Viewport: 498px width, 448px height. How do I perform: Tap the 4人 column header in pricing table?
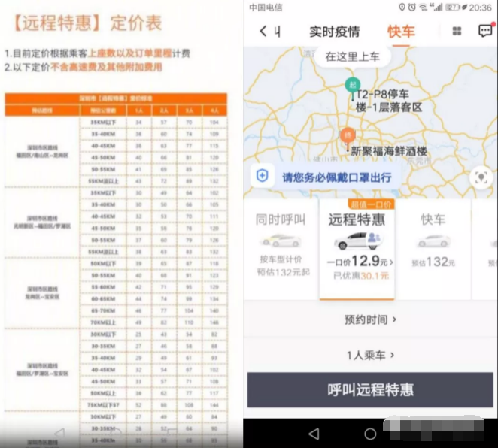214,110
